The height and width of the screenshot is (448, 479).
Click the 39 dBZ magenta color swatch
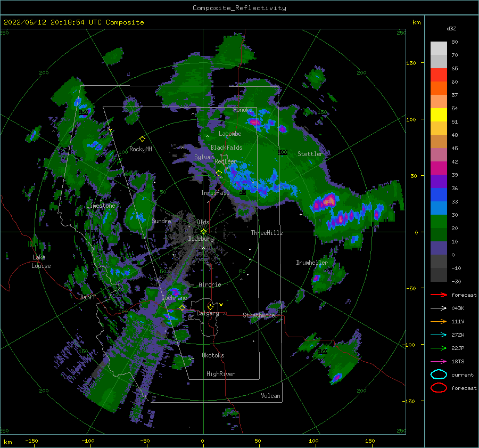click(x=439, y=168)
